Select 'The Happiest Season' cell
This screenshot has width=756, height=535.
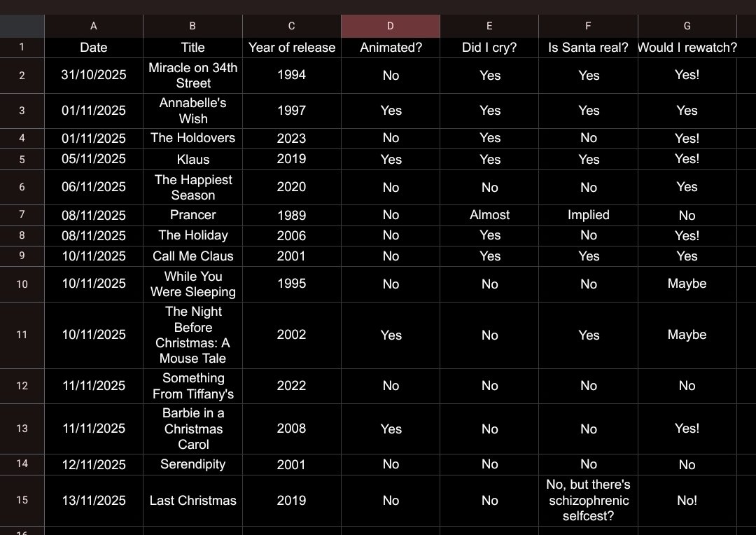tap(193, 187)
